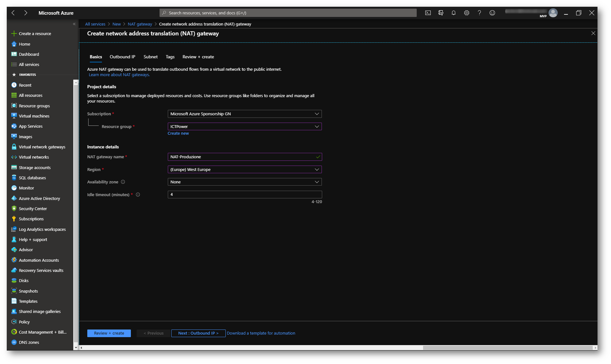The width and height of the screenshot is (611, 364).
Task: Switch to the Subnet tab
Action: tap(150, 57)
